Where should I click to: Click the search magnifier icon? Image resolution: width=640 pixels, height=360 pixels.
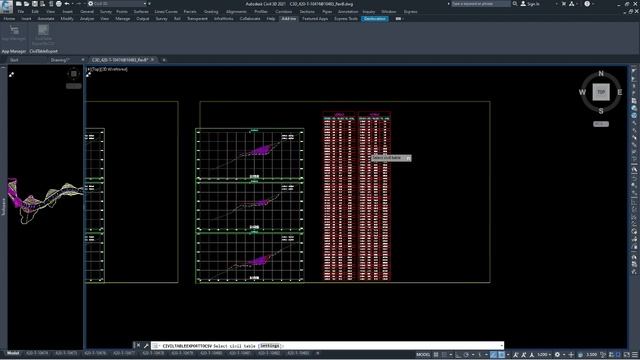515,4
